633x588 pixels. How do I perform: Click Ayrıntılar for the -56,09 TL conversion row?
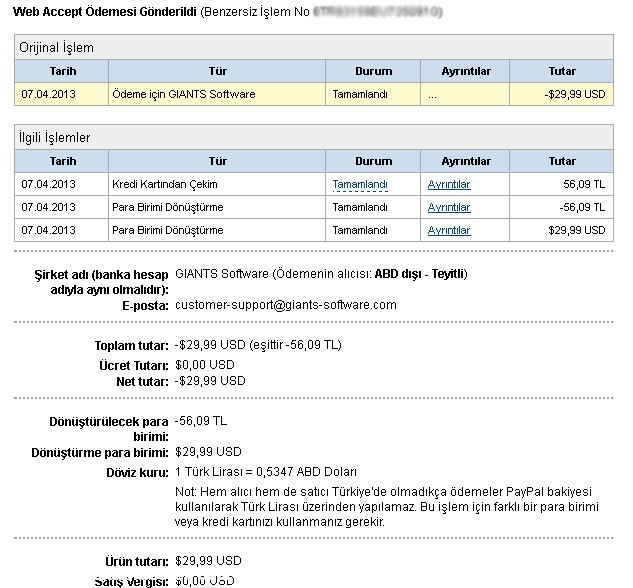448,207
